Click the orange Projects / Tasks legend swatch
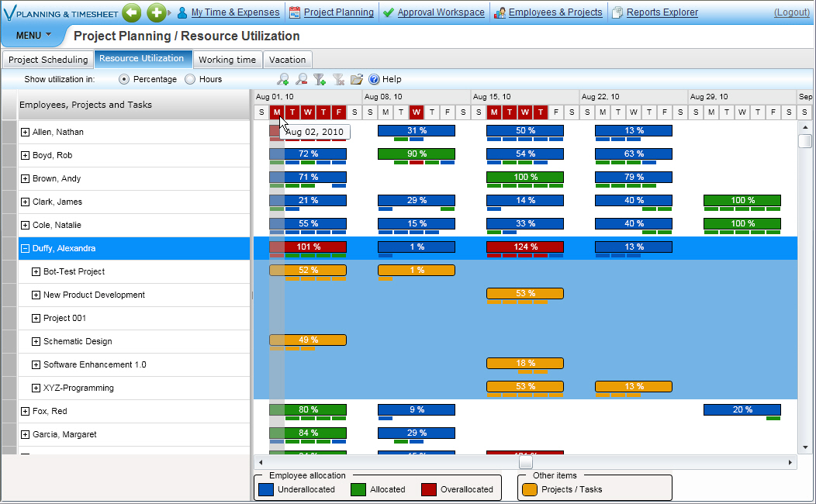Image resolution: width=816 pixels, height=504 pixels. [x=529, y=489]
